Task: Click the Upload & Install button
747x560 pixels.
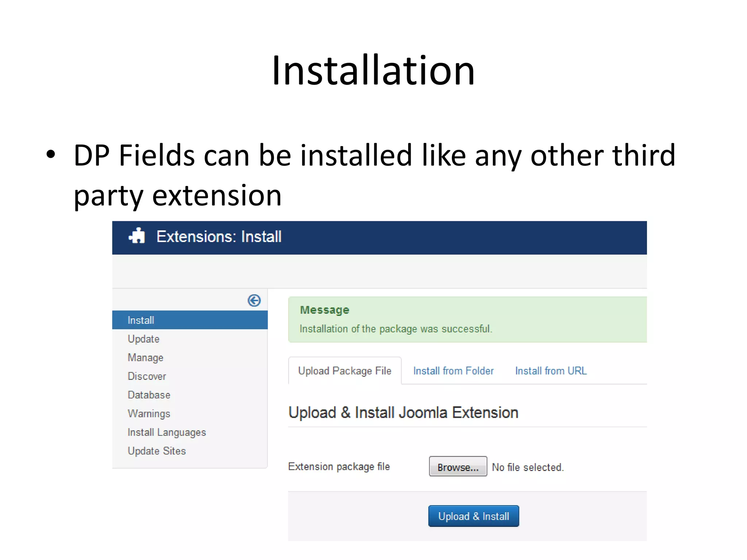Action: click(x=473, y=516)
